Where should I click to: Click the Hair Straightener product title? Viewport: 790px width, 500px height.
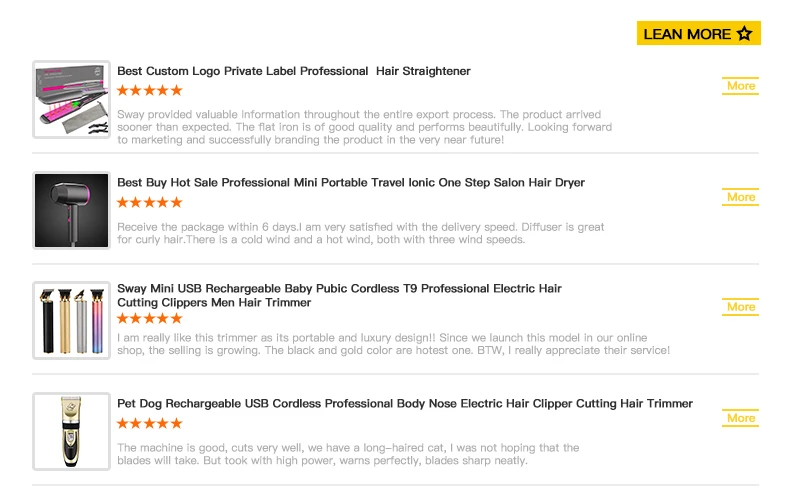tap(294, 71)
